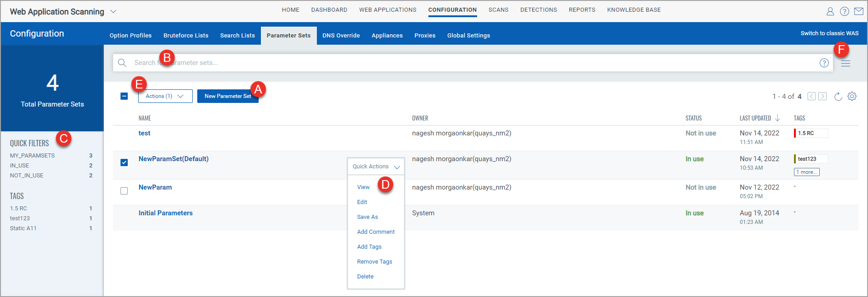
Task: Select the Parameter Sets tab
Action: [288, 36]
